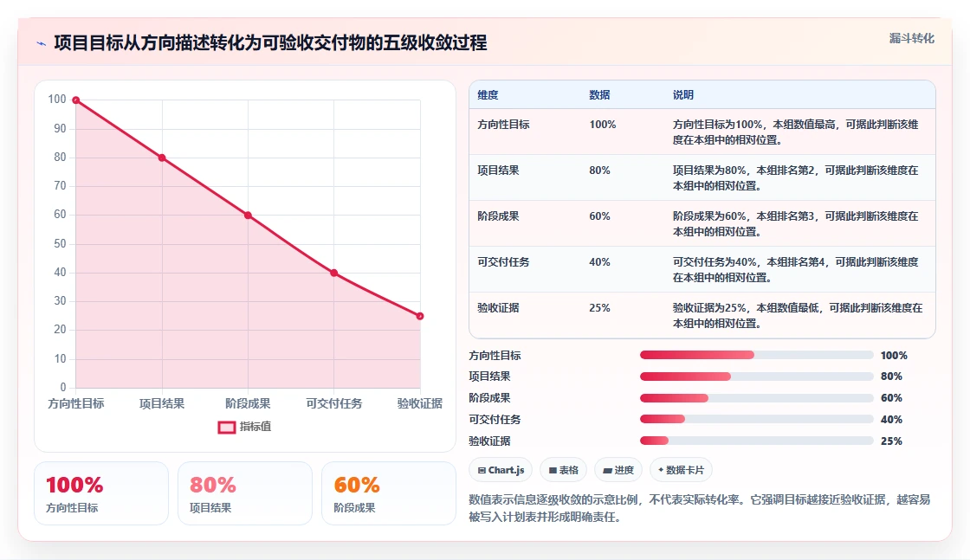The width and height of the screenshot is (970, 560).
Task: Click the 25% readout right of progress bar
Action: click(x=891, y=441)
